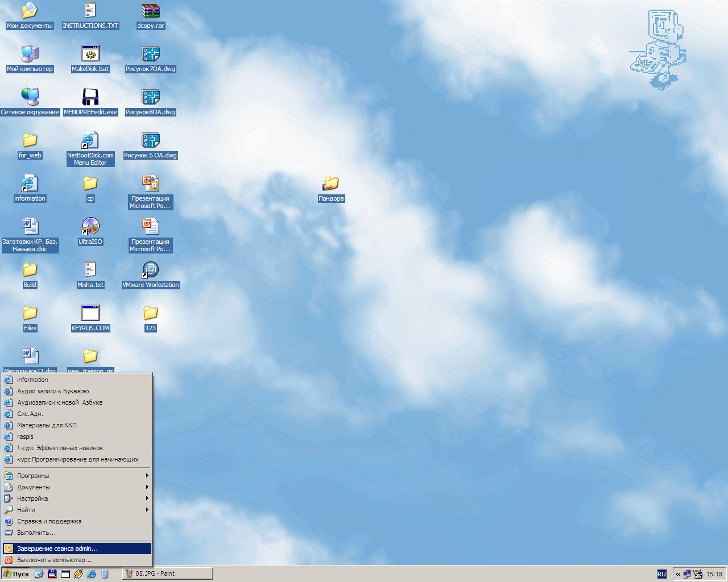This screenshot has width=728, height=582.
Task: Open the UltraISO desktop shortcut
Action: 90,227
